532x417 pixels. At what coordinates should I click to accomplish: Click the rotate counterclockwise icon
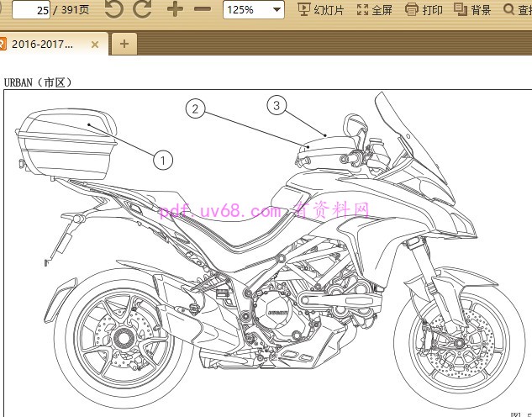pos(113,10)
